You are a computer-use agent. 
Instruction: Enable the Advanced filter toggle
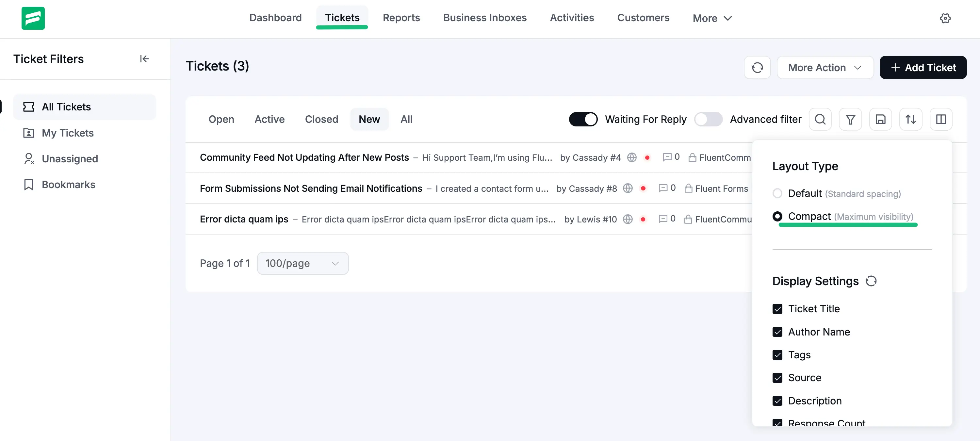tap(708, 119)
